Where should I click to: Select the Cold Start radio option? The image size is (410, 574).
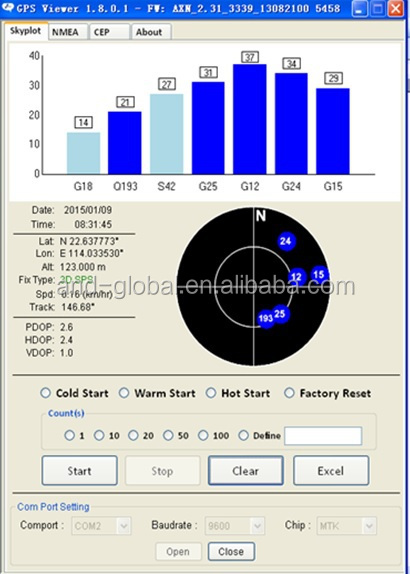[x=45, y=393]
